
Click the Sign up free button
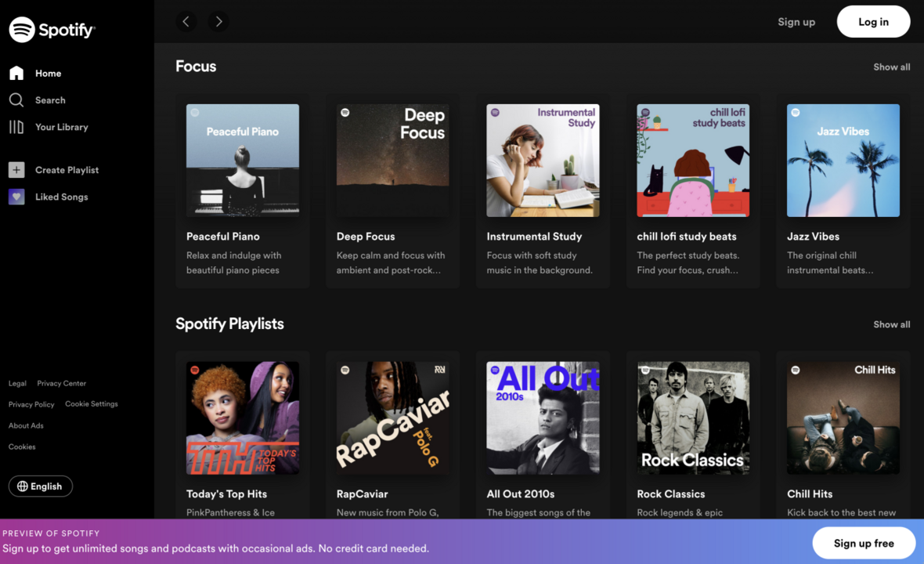864,543
